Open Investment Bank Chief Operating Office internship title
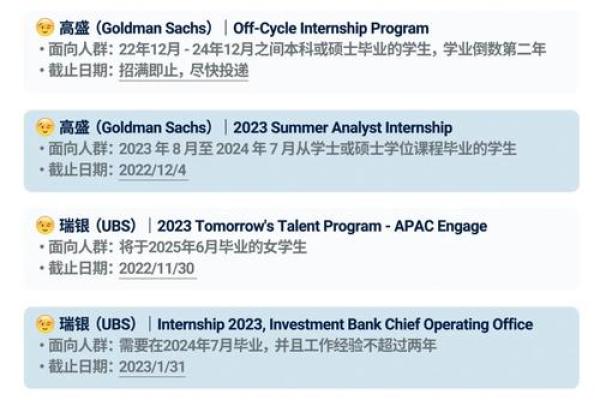The width and height of the screenshot is (600, 400). pos(345,324)
